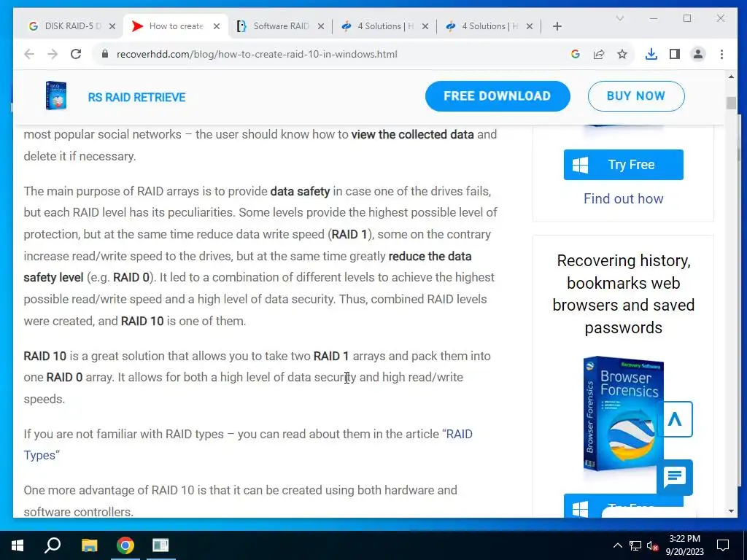Image resolution: width=747 pixels, height=560 pixels.
Task: Open the pinned console app in taskbar
Action: 160,545
